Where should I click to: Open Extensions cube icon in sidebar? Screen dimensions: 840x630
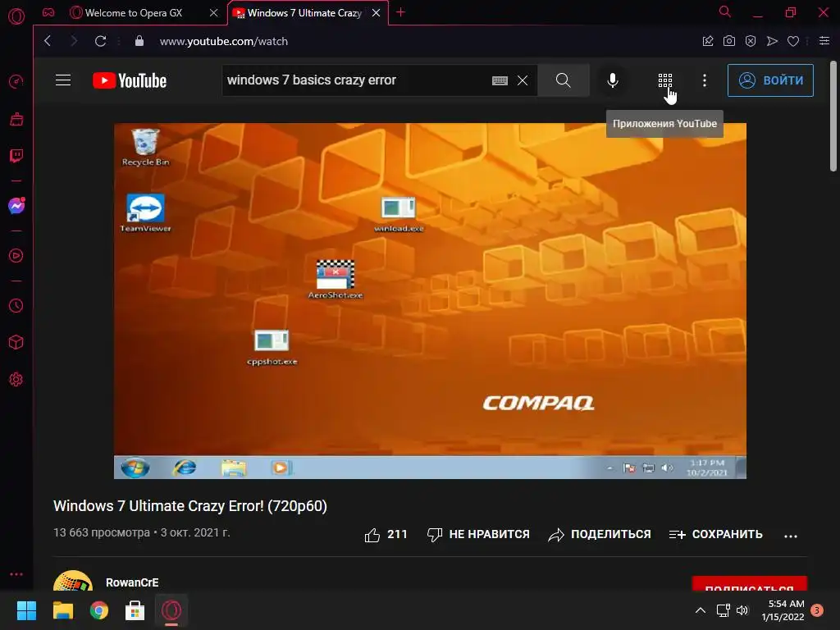point(16,342)
